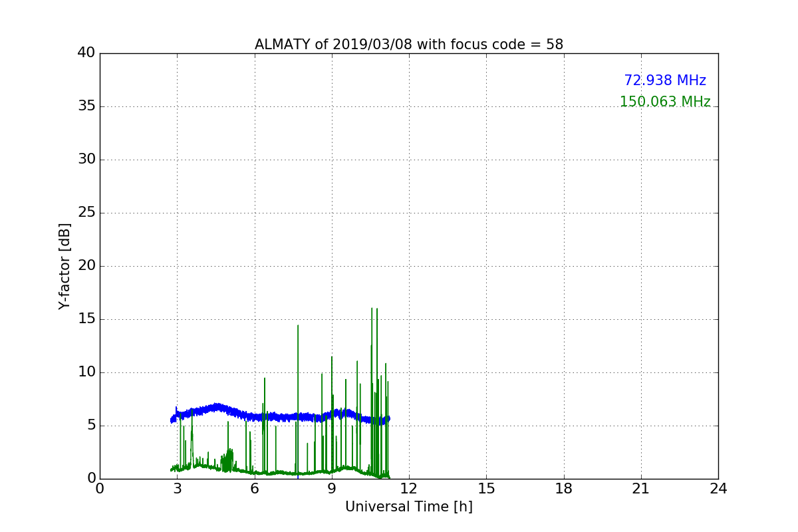Viewport: 798px width, 532px height.
Task: Click the y-axis tick label 10
Action: coord(86,372)
